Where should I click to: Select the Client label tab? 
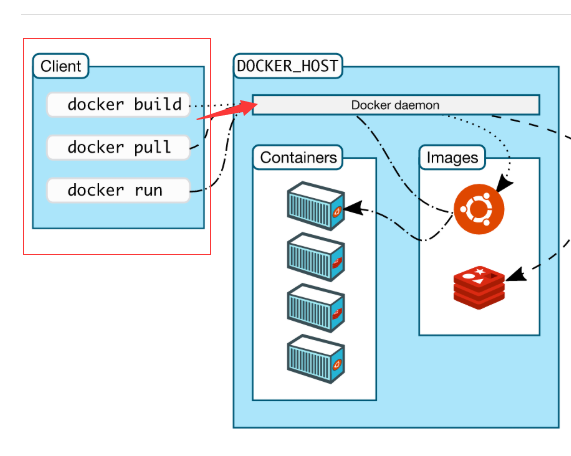[60, 66]
